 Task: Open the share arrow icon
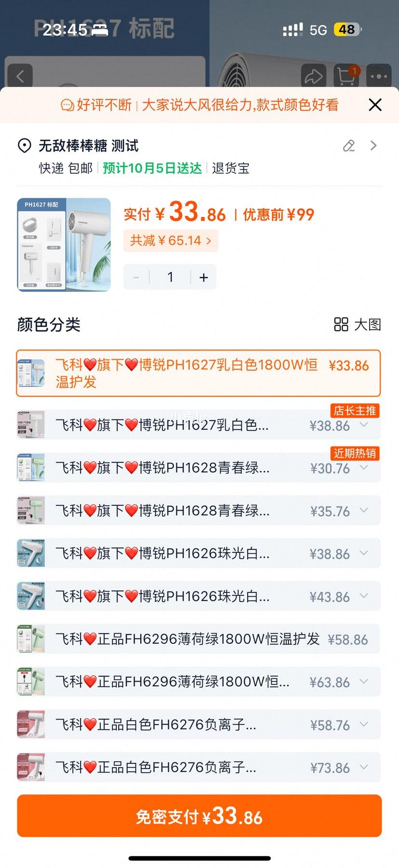314,76
